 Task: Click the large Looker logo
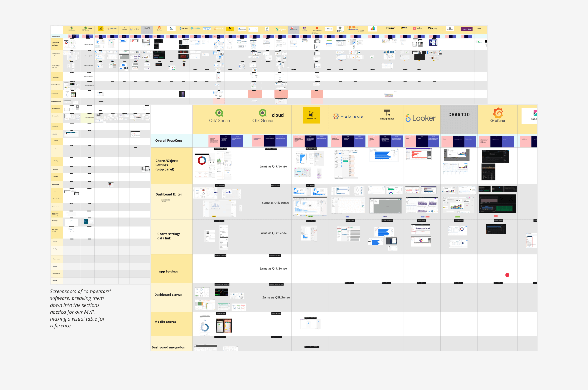(420, 118)
